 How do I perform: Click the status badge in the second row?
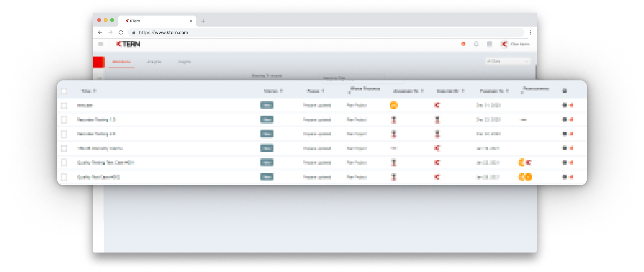point(267,120)
